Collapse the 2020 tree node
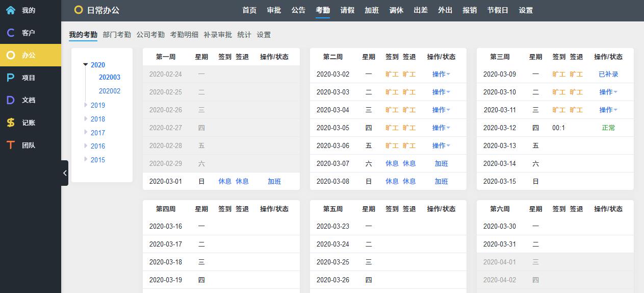 (x=86, y=65)
